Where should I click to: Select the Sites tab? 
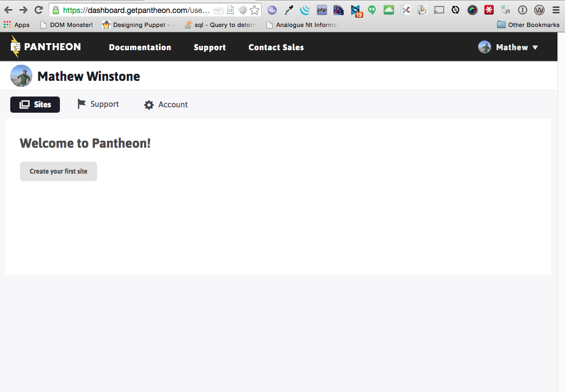click(35, 105)
